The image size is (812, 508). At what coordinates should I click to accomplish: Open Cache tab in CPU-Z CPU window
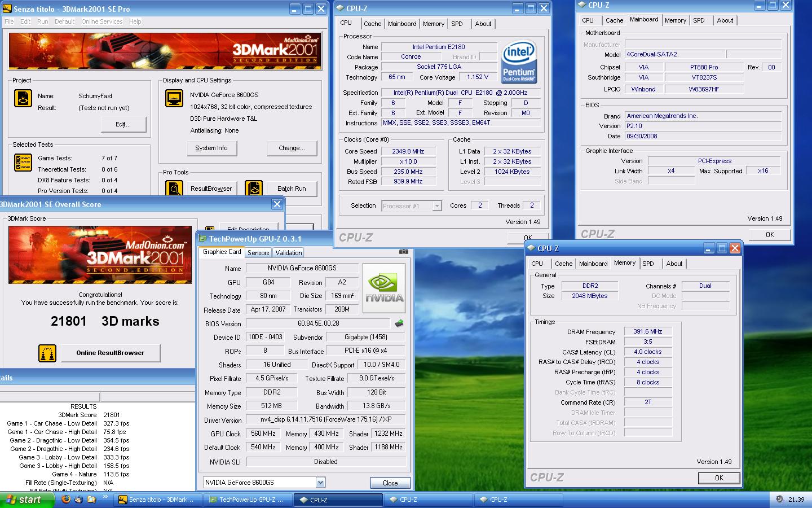[372, 24]
